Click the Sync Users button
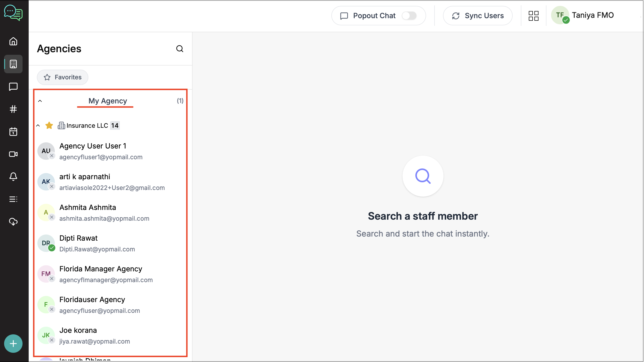Viewport: 644px width, 362px height. [478, 16]
